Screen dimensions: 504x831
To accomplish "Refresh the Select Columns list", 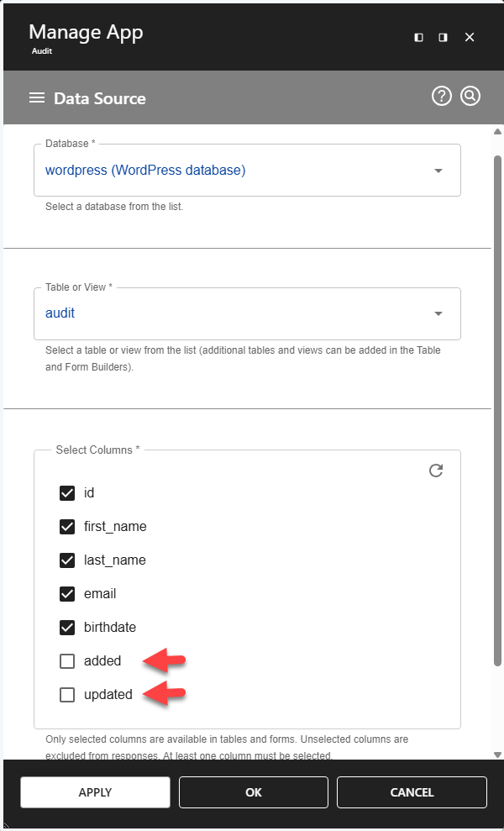I will pyautogui.click(x=436, y=471).
